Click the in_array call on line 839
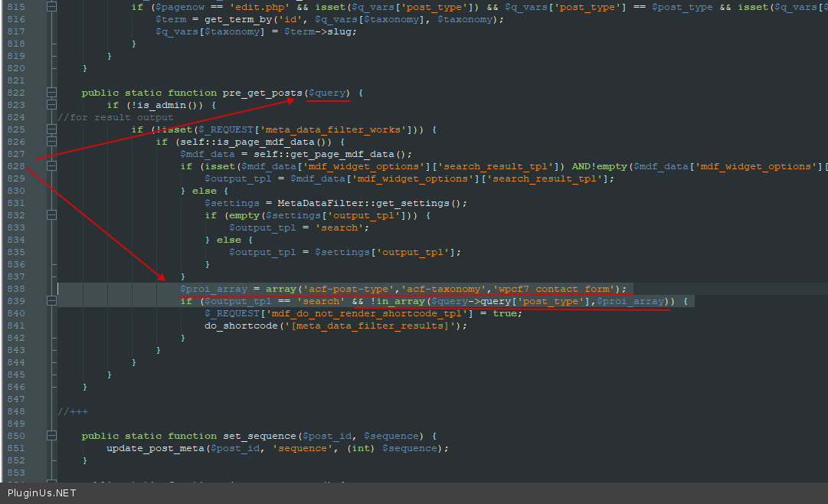The image size is (828, 504). 398,301
